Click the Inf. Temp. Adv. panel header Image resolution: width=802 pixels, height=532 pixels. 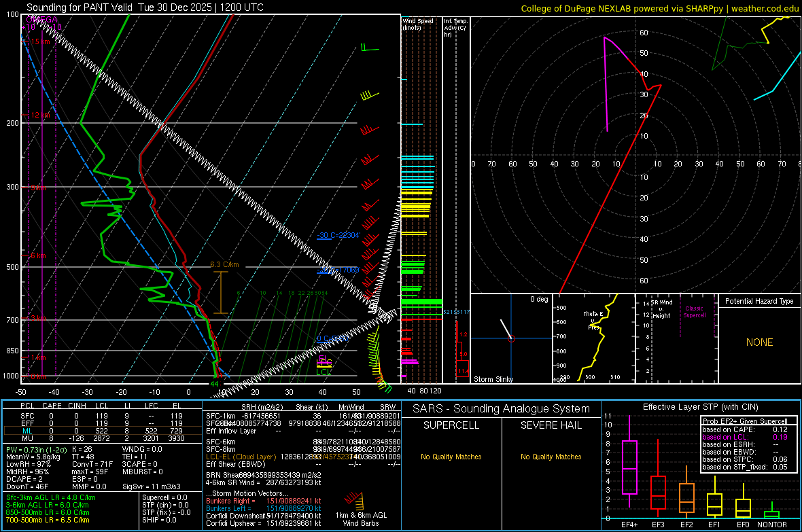click(455, 28)
